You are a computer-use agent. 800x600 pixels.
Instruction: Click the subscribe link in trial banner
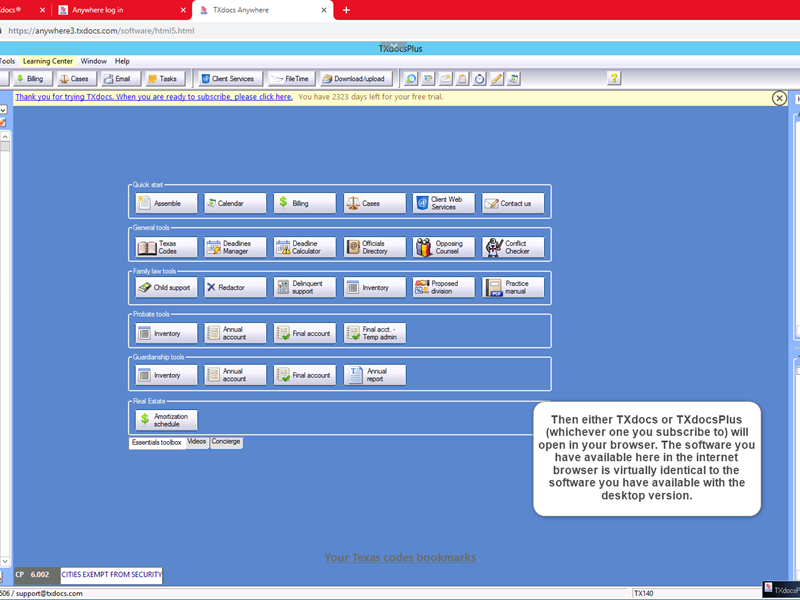(x=154, y=97)
